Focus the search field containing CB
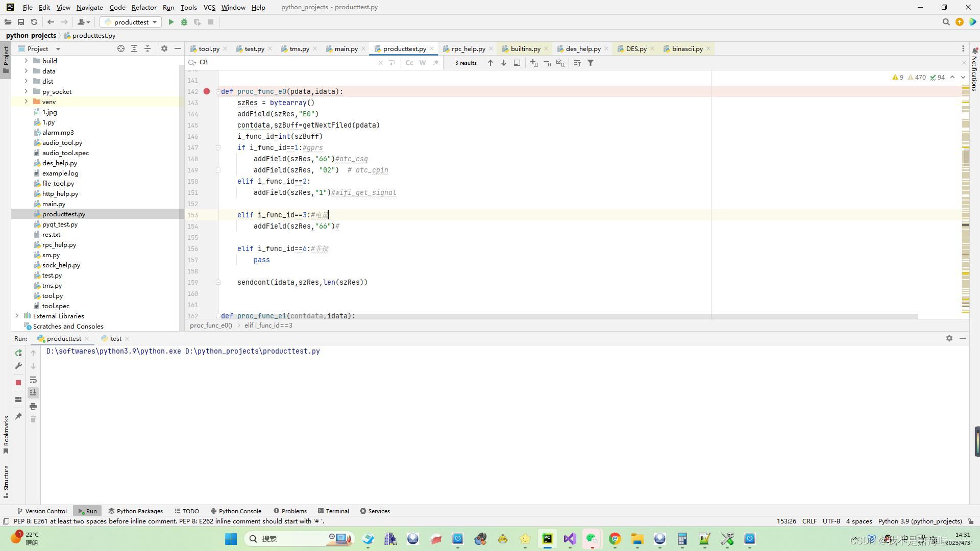This screenshot has height=551, width=980. 286,62
